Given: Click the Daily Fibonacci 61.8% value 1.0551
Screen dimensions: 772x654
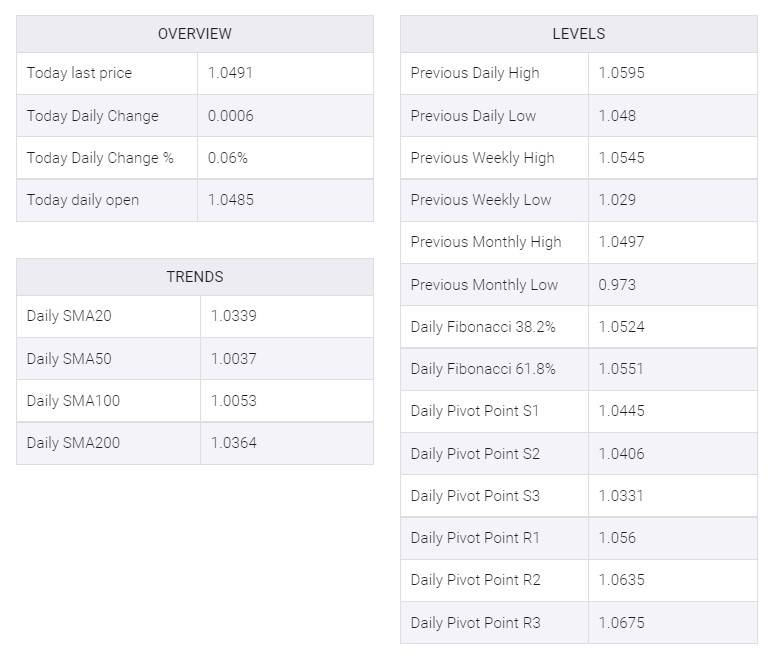Looking at the screenshot, I should click(x=622, y=369).
